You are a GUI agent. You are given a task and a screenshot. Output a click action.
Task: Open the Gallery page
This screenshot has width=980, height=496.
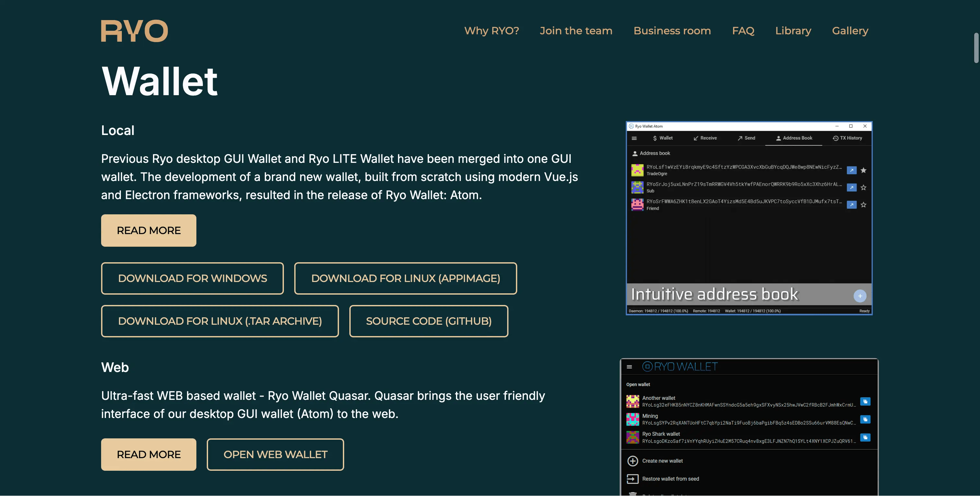click(850, 31)
